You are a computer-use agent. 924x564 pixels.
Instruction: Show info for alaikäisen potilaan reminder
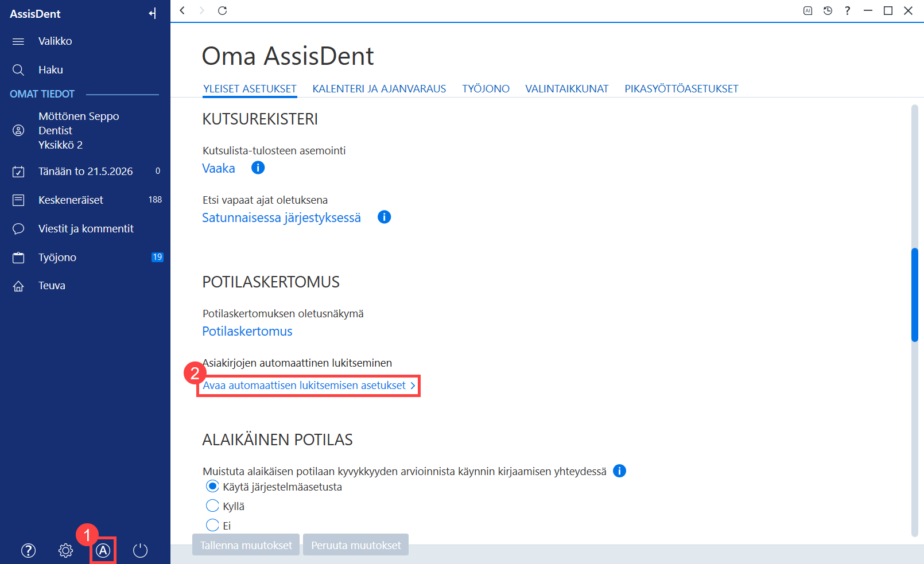click(620, 470)
